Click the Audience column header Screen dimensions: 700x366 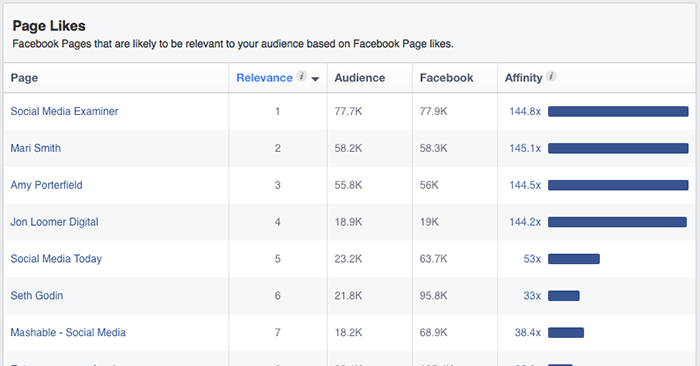pyautogui.click(x=359, y=78)
